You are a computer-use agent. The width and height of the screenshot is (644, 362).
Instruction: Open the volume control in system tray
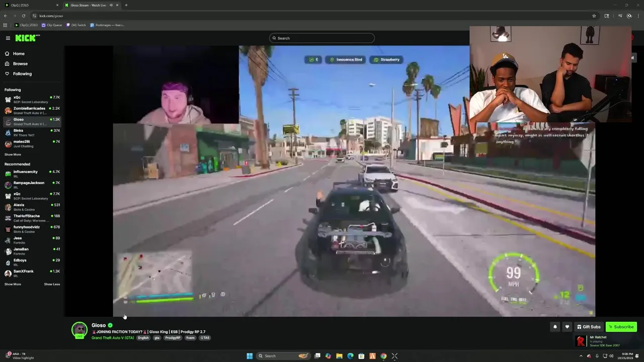click(x=611, y=356)
